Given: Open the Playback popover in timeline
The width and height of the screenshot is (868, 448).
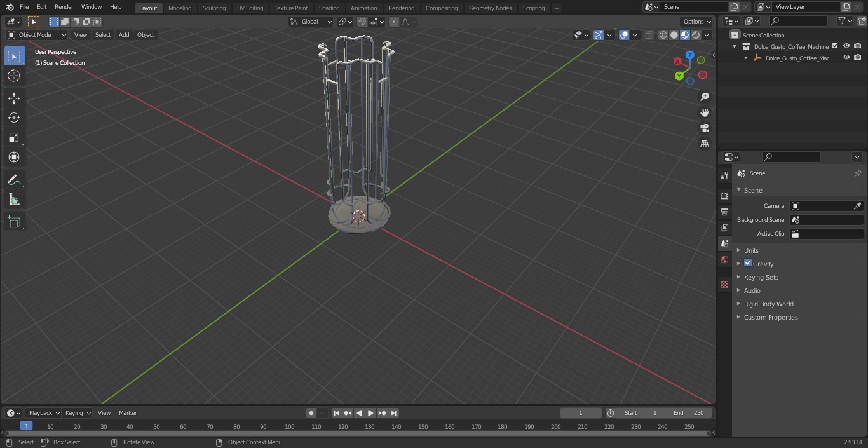Looking at the screenshot, I should (x=44, y=413).
